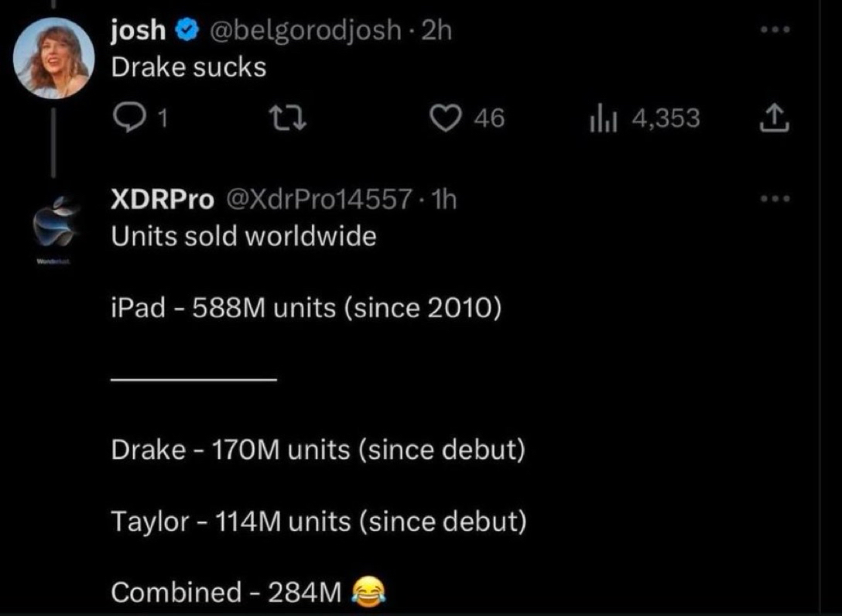Viewport: 842px width, 616px height.
Task: Reply to josh's "Drake sucks" tweet
Action: click(x=127, y=118)
